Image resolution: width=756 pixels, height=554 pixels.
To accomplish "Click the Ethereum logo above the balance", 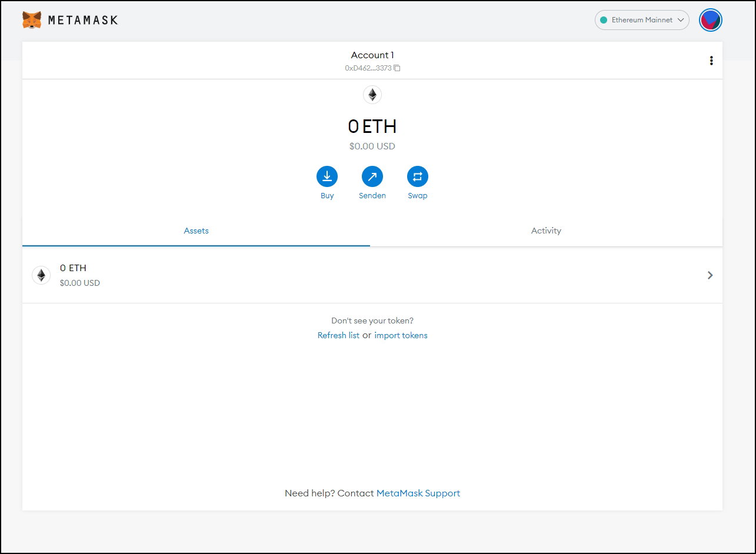I will pos(372,95).
